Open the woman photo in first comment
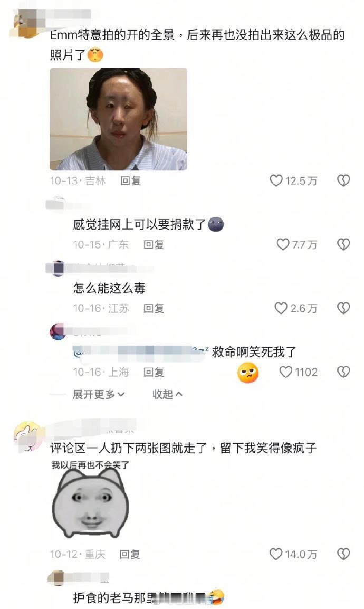 coord(118,119)
